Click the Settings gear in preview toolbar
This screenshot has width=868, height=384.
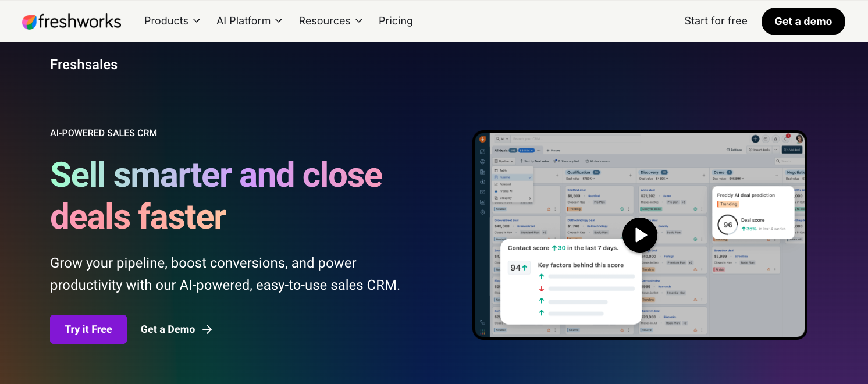click(x=734, y=150)
